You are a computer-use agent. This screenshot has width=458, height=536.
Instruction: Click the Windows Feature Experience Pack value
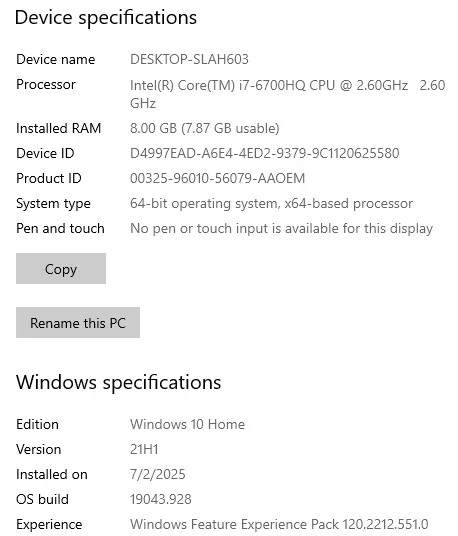pyautogui.click(x=279, y=524)
